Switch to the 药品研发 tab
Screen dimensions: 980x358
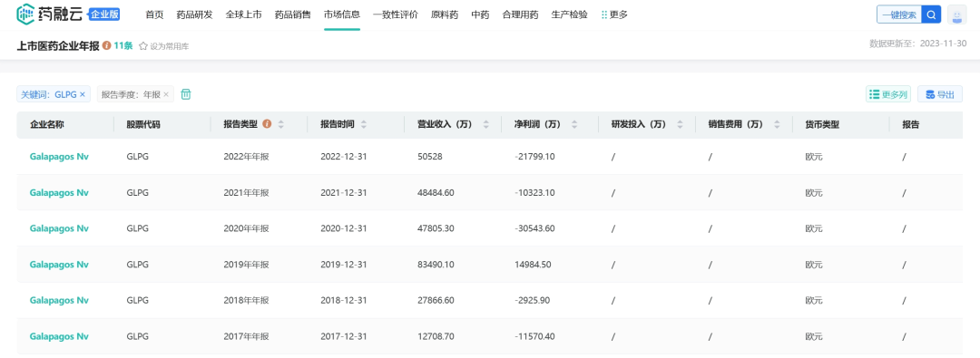coord(194,15)
